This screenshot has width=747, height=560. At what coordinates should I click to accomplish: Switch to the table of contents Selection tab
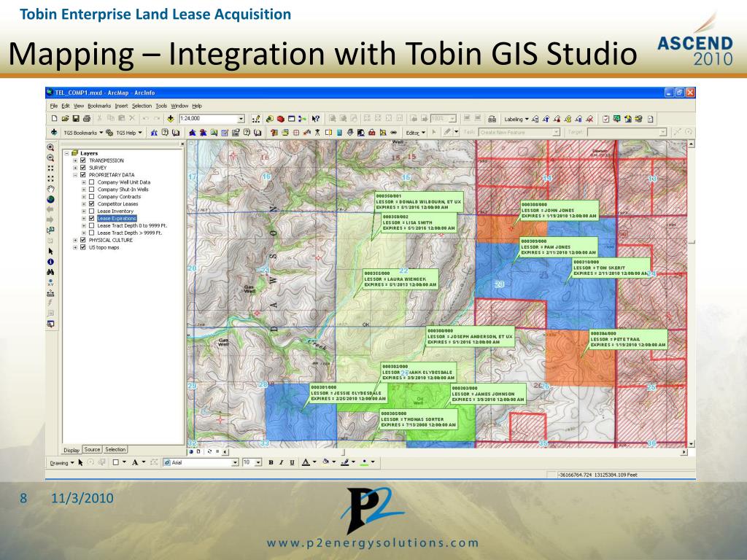coord(115,449)
